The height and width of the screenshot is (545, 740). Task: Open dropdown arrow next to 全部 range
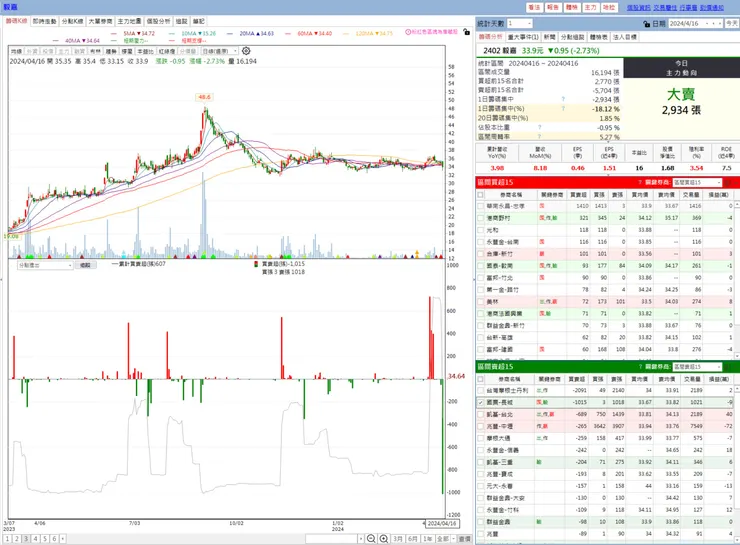coord(454,538)
